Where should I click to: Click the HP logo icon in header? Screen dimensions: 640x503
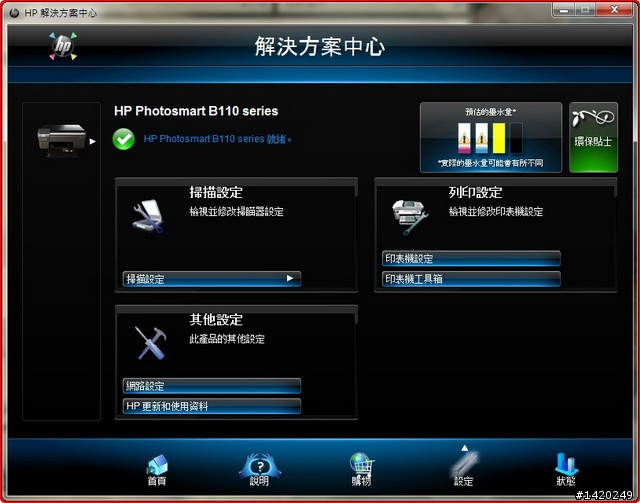(63, 46)
